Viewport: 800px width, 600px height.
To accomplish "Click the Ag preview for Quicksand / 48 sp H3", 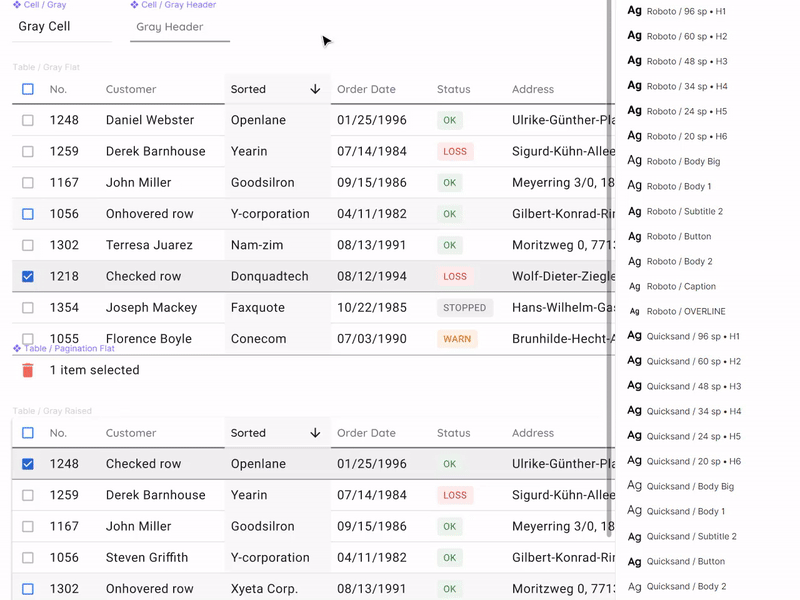I will [x=634, y=386].
